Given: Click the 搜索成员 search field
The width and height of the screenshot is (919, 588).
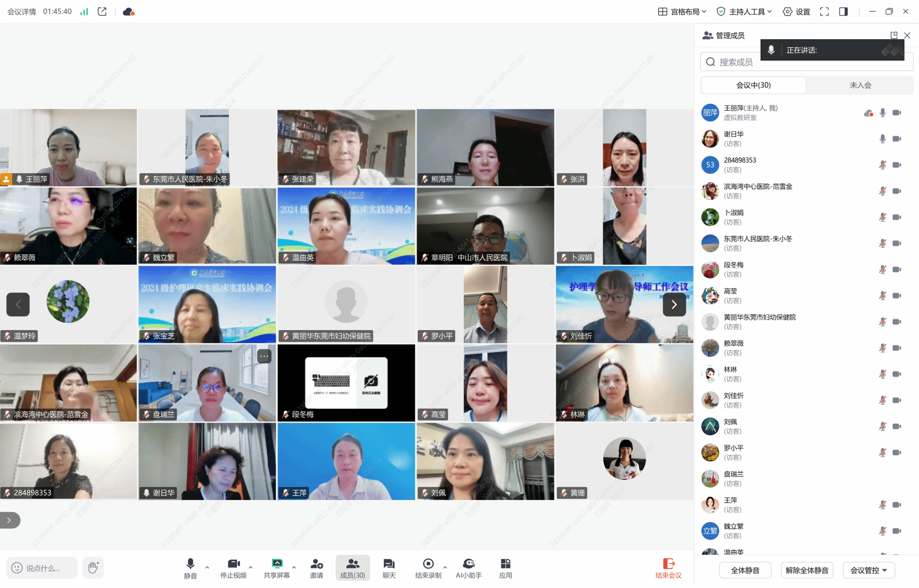Looking at the screenshot, I should [x=736, y=62].
